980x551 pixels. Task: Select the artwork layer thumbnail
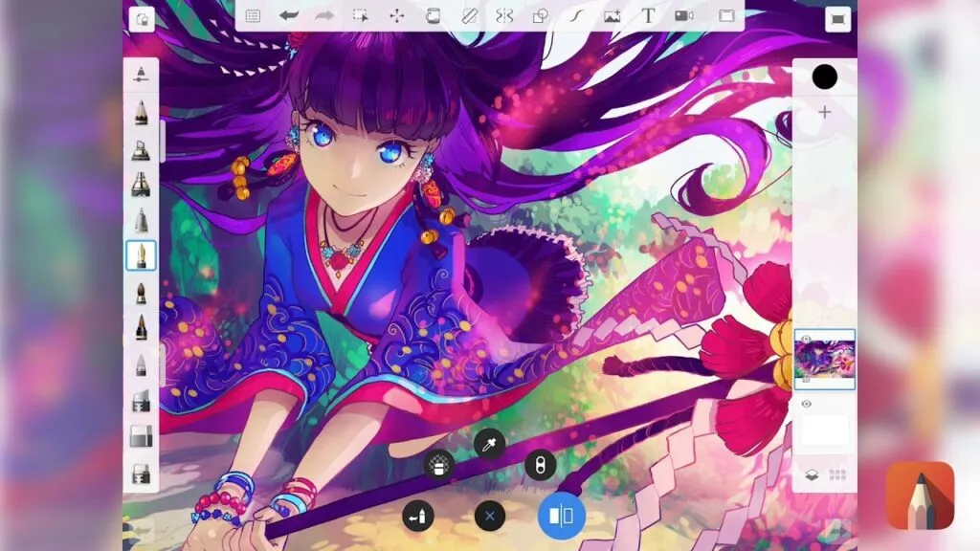(x=825, y=360)
